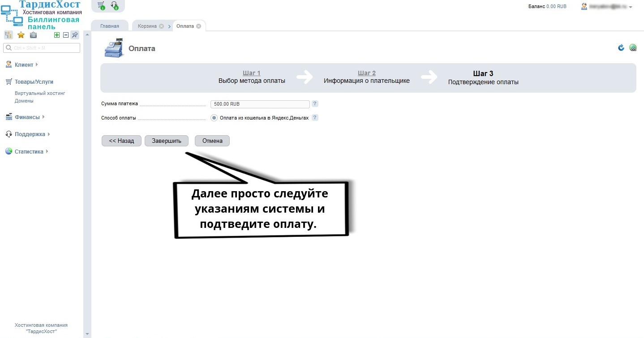
Task: Expand all menu items with plus icon
Action: [57, 35]
